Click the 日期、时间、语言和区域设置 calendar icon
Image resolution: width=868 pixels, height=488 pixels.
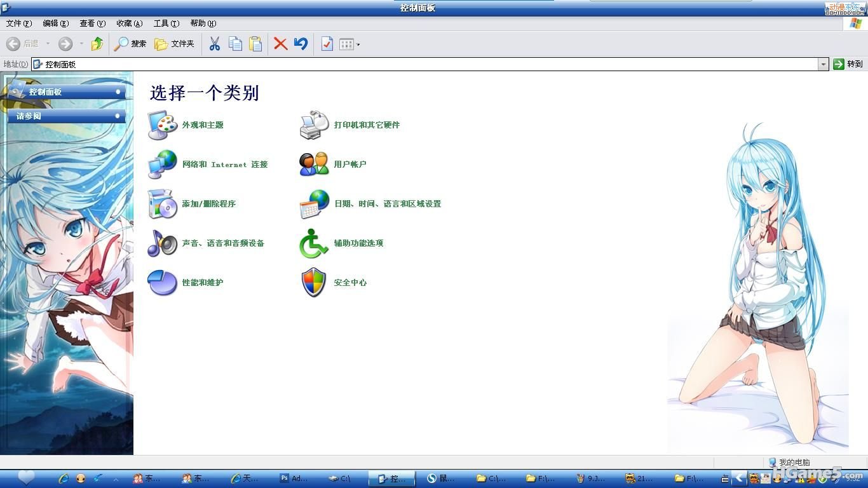pyautogui.click(x=315, y=204)
